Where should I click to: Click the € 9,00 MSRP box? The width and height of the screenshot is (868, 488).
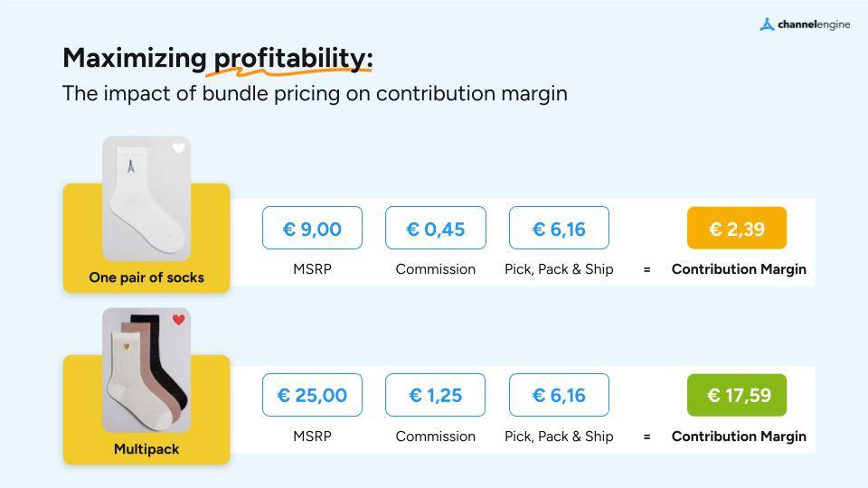click(x=312, y=228)
